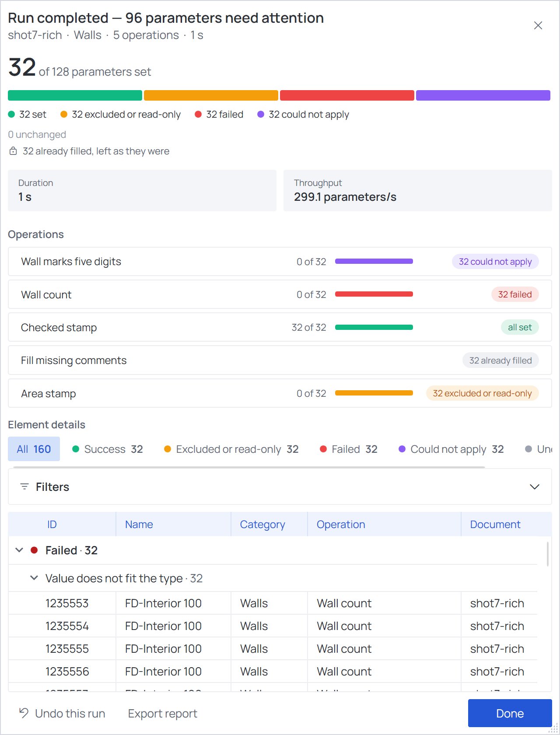Click the orange segment of the summary bar
Screen dimensions: 560x735
click(x=211, y=95)
